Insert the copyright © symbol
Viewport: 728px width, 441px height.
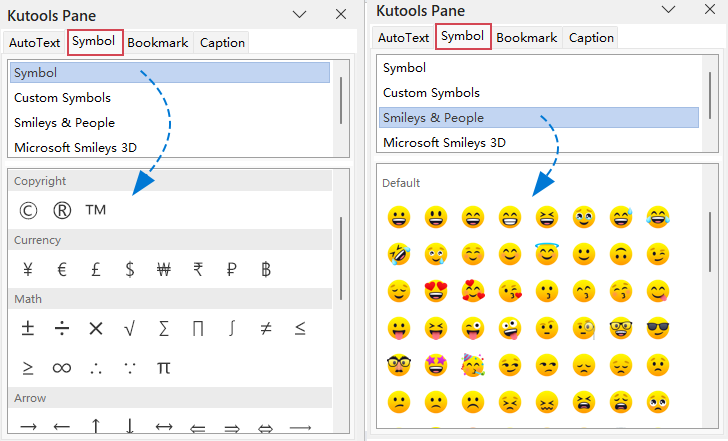[x=28, y=210]
